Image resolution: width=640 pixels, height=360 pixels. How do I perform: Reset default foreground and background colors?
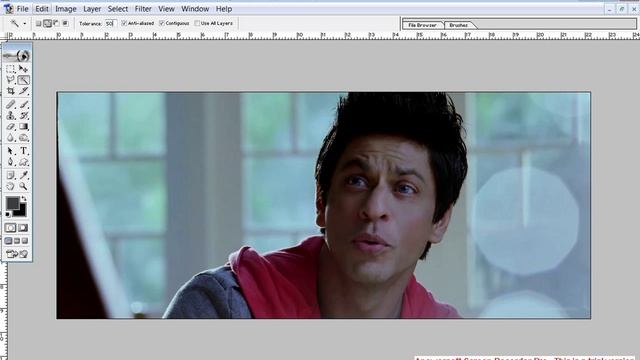click(x=8, y=214)
